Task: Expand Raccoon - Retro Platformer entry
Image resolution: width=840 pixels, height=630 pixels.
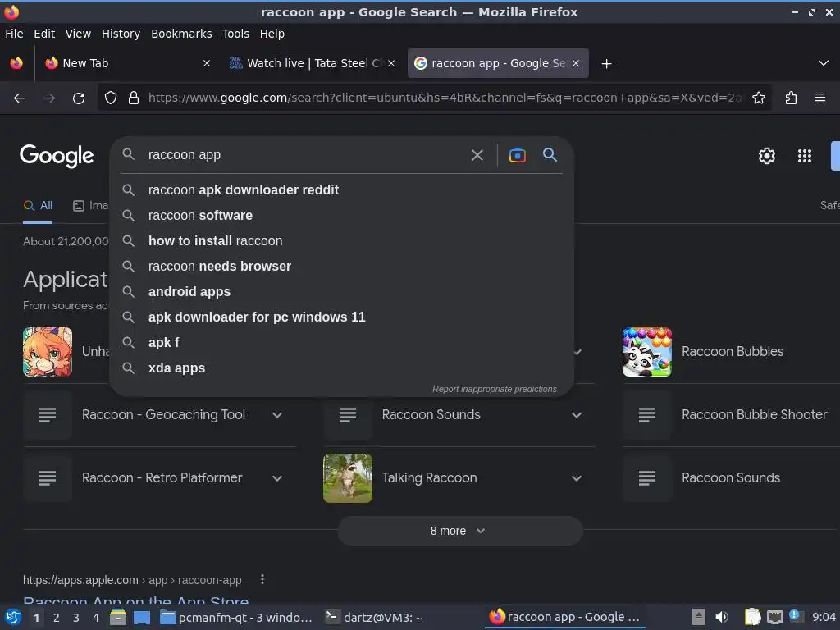Action: (277, 478)
